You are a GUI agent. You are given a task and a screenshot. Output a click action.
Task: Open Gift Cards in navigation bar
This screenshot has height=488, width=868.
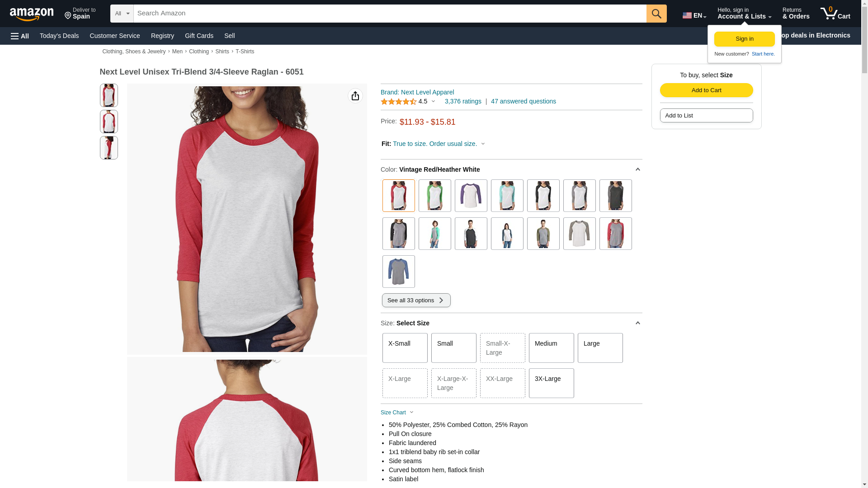199,36
